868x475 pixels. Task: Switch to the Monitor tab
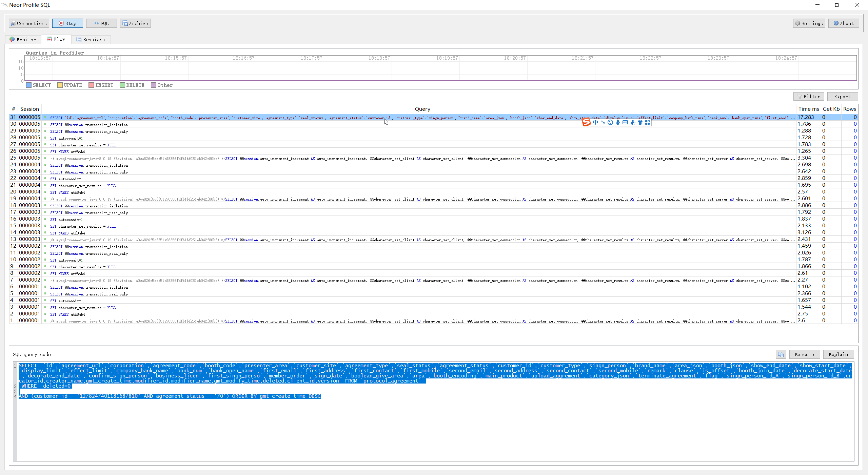[23, 40]
